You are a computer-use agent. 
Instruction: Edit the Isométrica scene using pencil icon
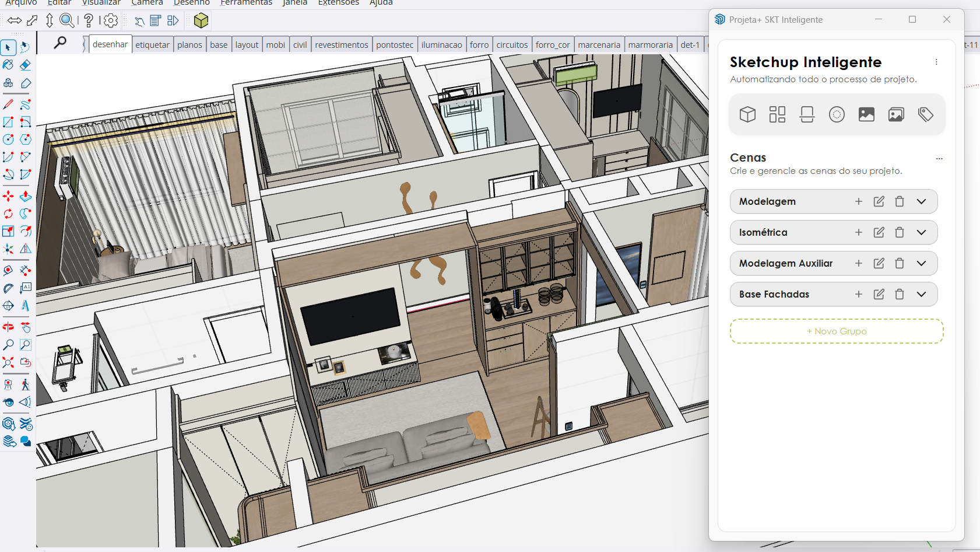point(879,232)
